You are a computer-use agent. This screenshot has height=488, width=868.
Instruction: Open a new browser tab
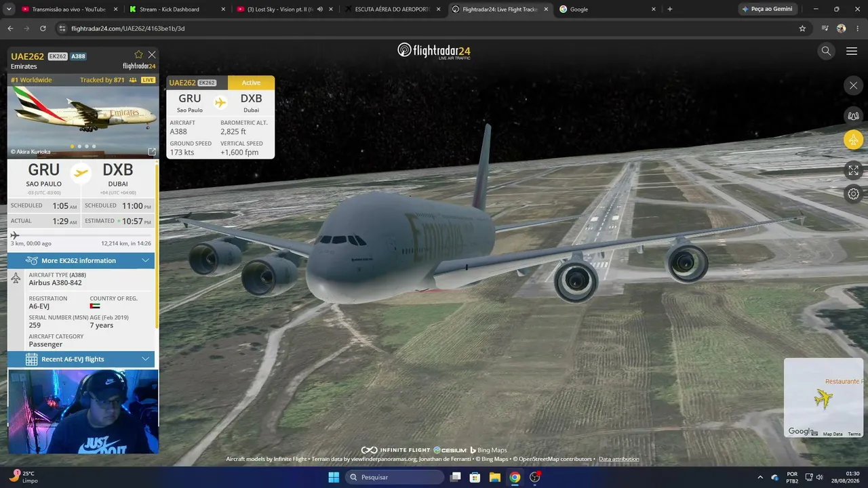(670, 9)
